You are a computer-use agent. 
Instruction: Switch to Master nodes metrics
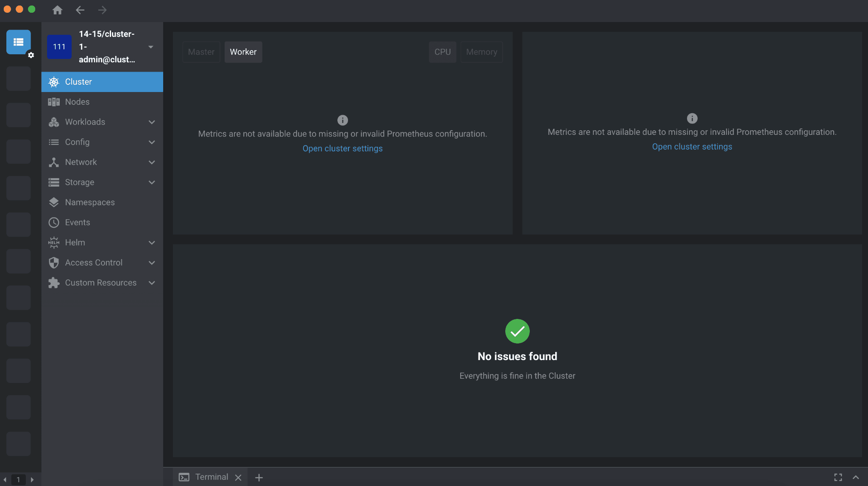[201, 52]
